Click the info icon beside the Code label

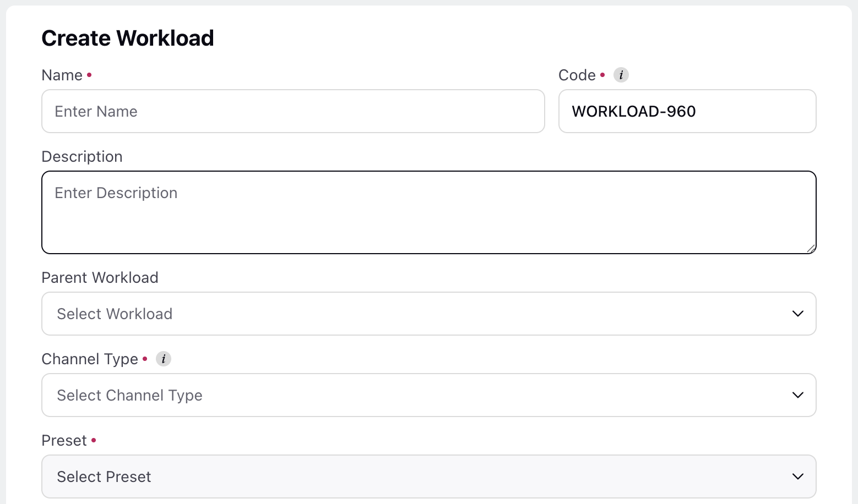pos(621,75)
